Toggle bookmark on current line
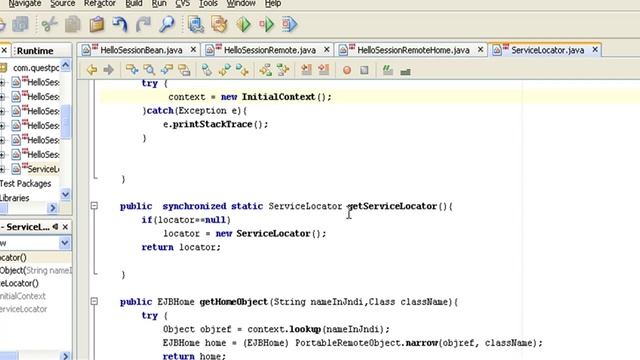Viewport: 640px width, 360px height. pyautogui.click(x=207, y=70)
